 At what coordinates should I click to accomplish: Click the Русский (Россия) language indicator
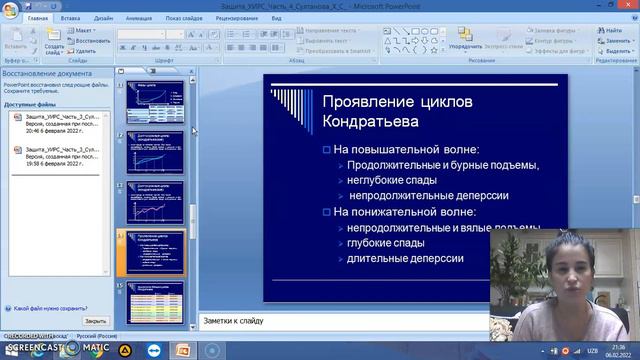point(97,336)
